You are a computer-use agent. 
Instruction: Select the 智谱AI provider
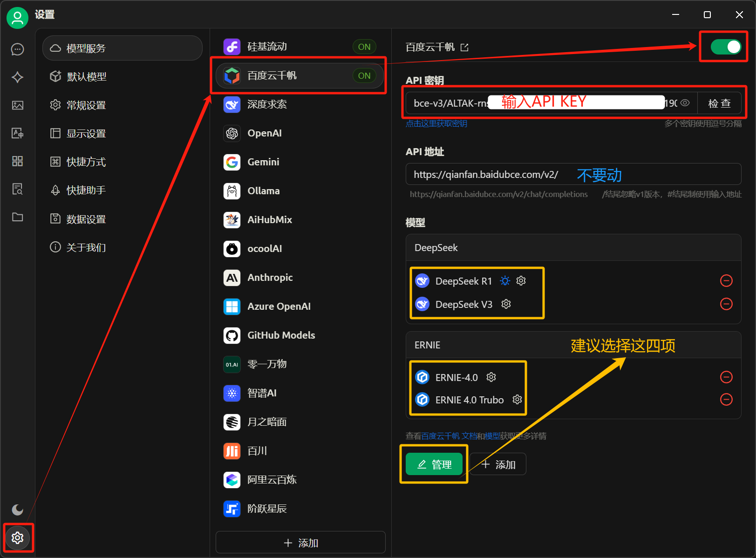click(x=300, y=393)
